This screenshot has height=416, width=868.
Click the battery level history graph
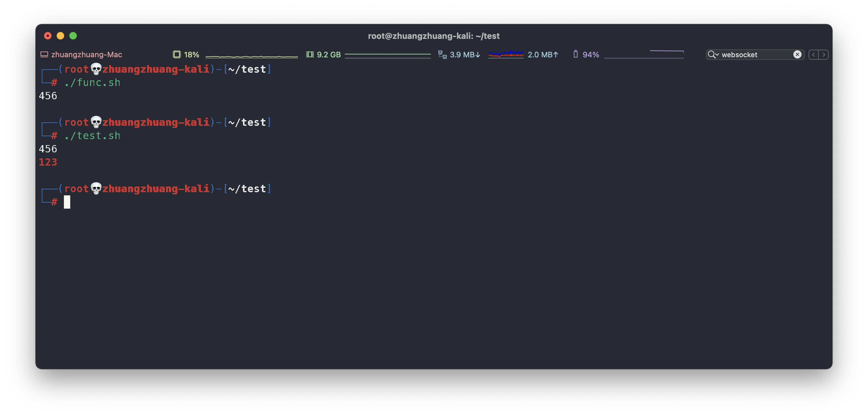tap(644, 54)
